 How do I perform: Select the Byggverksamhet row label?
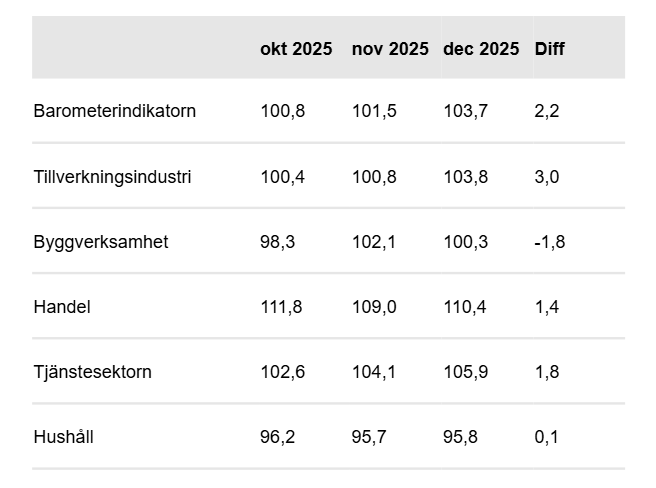pyautogui.click(x=101, y=242)
